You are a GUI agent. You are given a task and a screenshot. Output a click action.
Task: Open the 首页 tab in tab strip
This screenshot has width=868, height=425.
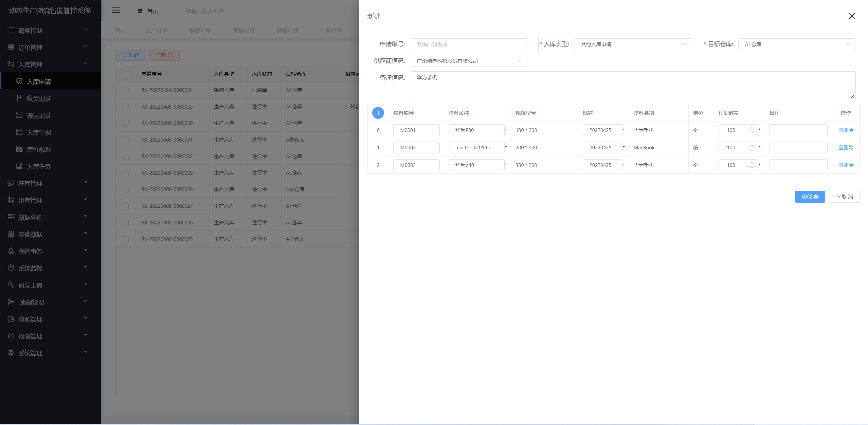click(120, 30)
